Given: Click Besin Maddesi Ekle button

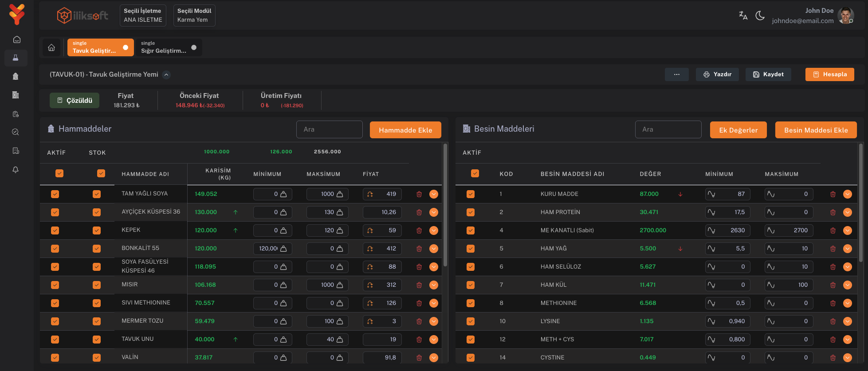Looking at the screenshot, I should pos(816,130).
